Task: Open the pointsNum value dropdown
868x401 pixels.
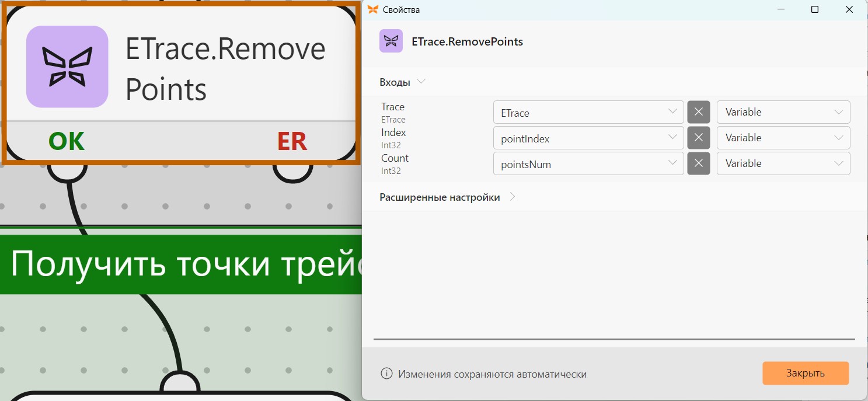Action: pyautogui.click(x=588, y=163)
